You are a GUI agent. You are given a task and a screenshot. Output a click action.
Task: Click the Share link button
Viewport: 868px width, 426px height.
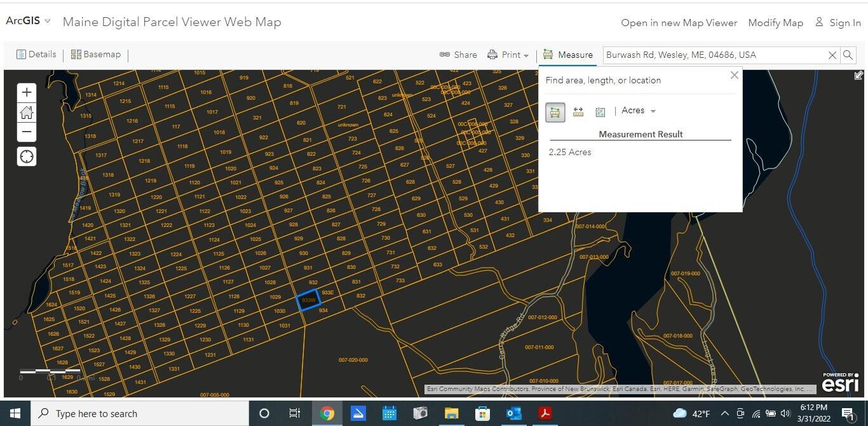(458, 55)
